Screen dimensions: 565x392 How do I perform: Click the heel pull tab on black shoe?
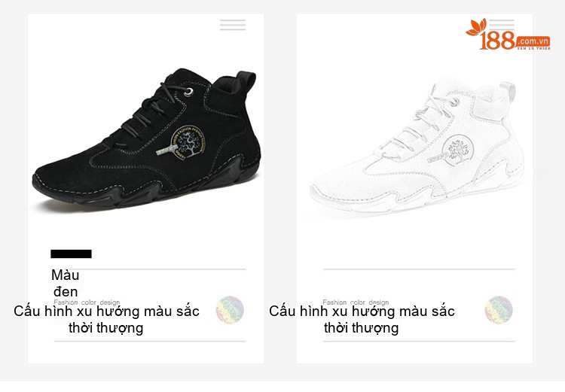[x=246, y=82]
